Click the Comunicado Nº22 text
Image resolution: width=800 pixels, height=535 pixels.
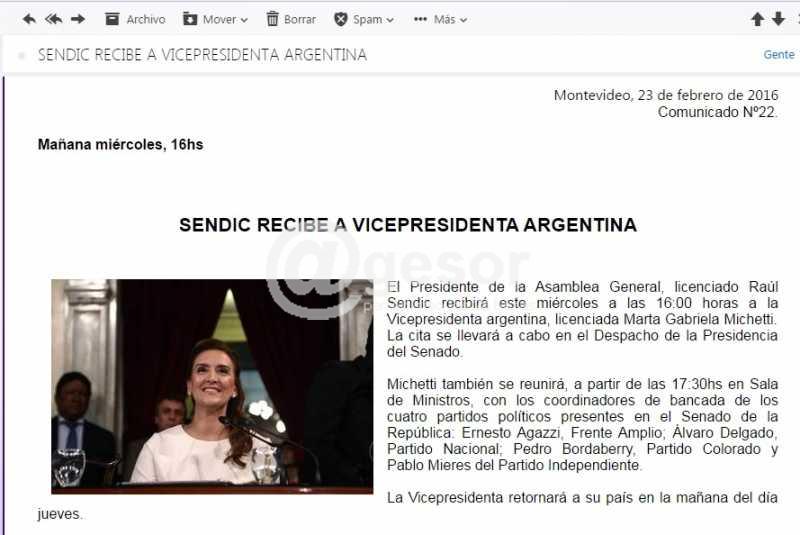tap(716, 112)
